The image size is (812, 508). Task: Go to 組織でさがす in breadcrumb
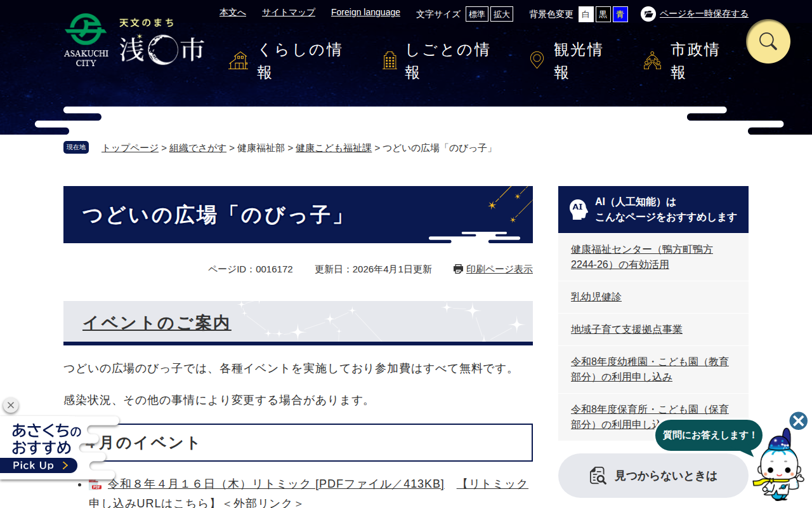click(x=198, y=148)
